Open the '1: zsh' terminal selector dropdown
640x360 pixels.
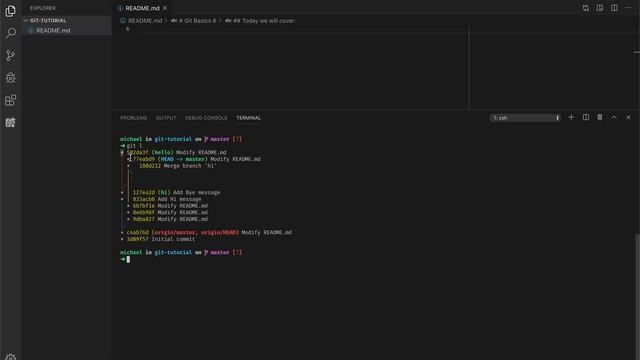pyautogui.click(x=525, y=118)
